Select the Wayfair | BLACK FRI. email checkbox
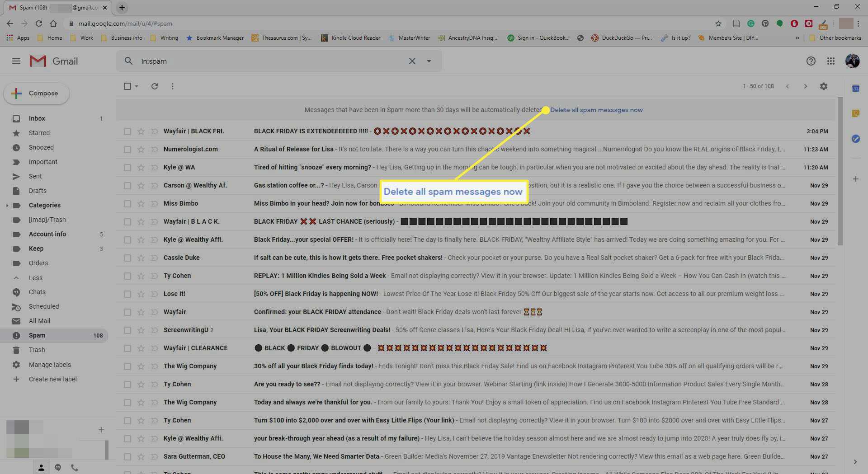Image resolution: width=868 pixels, height=474 pixels. (127, 131)
